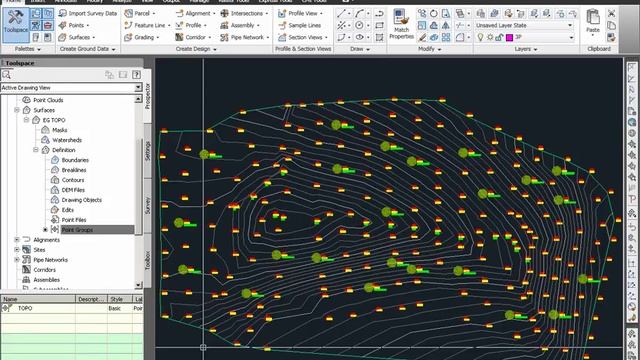The width and height of the screenshot is (640, 360).
Task: Expand the Pipe Networks tree node
Action: coord(17,260)
